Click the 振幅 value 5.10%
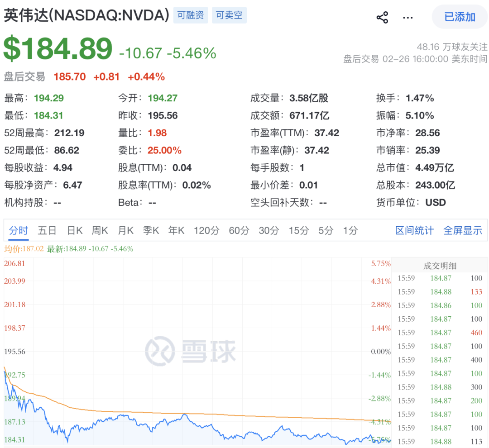 (419, 116)
